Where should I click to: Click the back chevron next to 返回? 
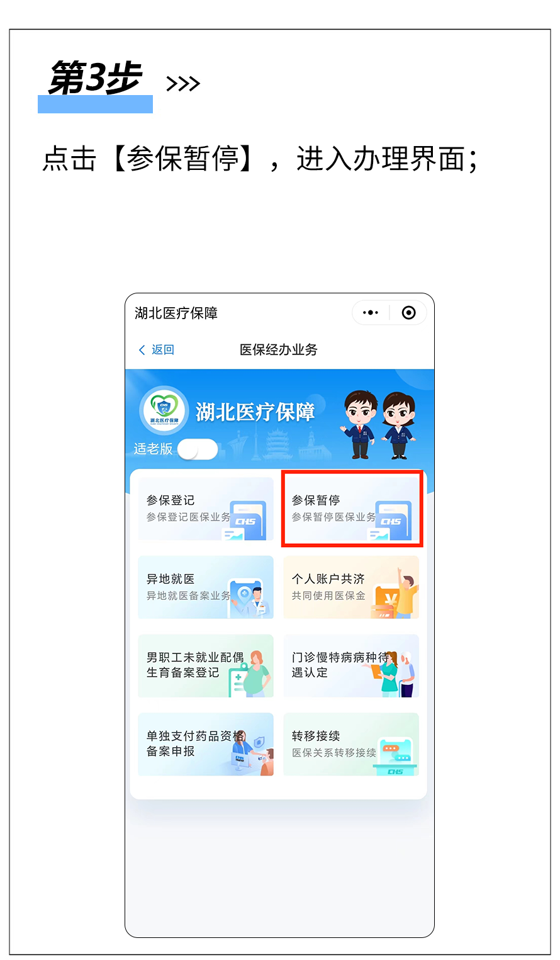[x=142, y=350]
